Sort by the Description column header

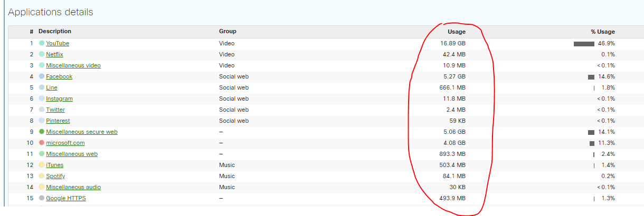[55, 32]
